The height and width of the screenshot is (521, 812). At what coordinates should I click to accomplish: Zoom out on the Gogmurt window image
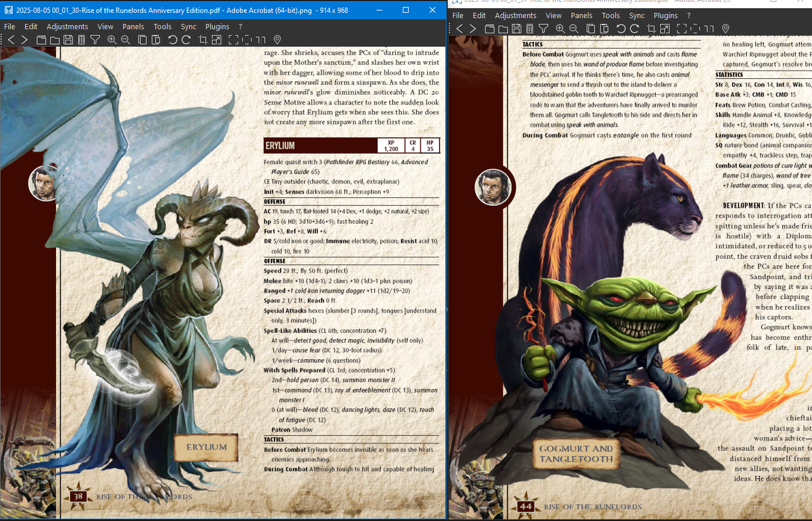point(574,29)
